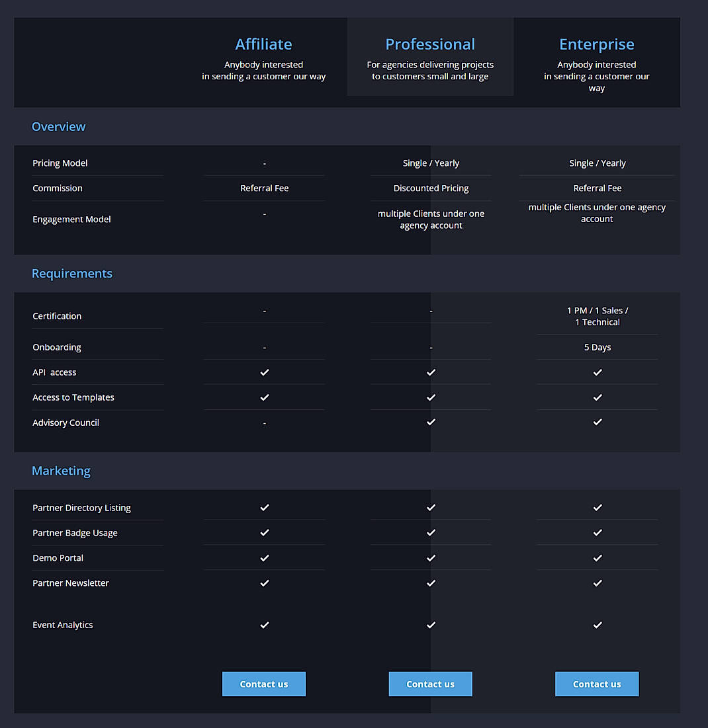Click Partner Directory Listing checkmark for Enterprise
Viewport: 708px width, 728px height.
[x=597, y=507]
